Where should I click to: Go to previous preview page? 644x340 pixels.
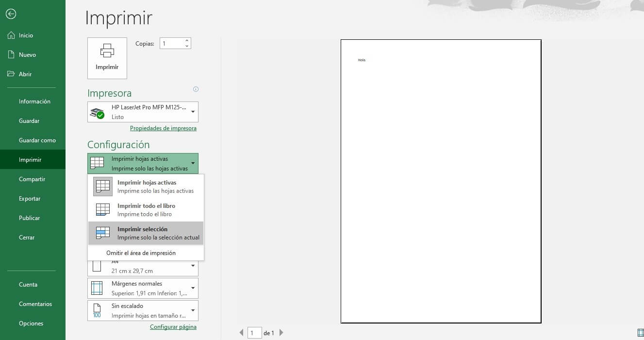pos(241,333)
